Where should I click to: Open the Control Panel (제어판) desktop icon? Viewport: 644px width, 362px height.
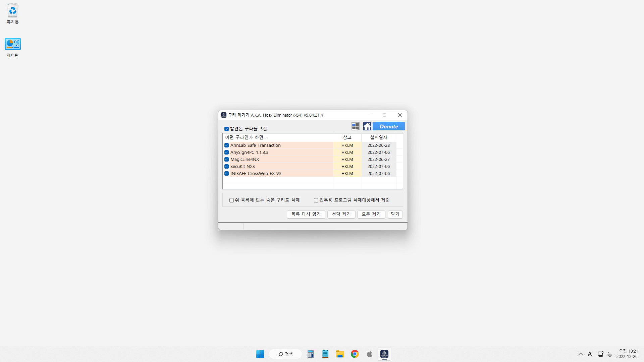[x=13, y=48]
